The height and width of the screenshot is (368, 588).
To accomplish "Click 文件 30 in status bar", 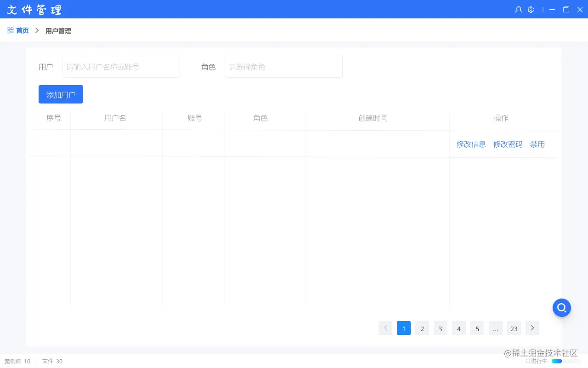I will pyautogui.click(x=52, y=361).
